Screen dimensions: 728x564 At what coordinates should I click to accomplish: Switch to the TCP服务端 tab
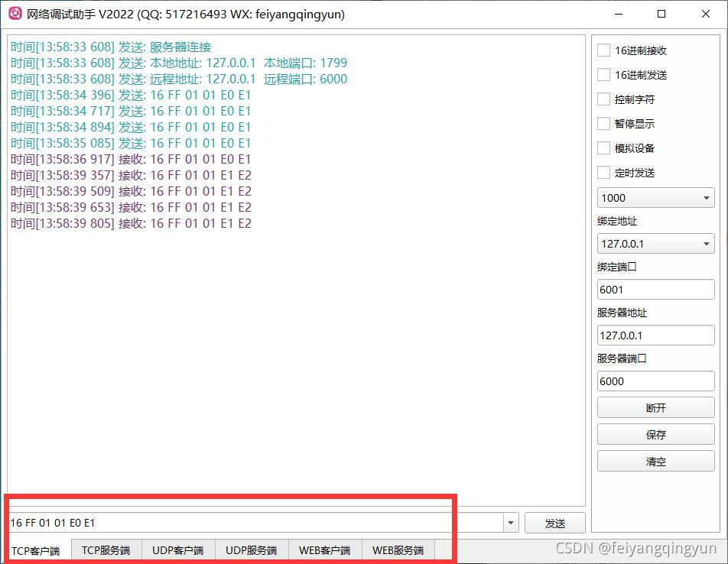tap(106, 549)
